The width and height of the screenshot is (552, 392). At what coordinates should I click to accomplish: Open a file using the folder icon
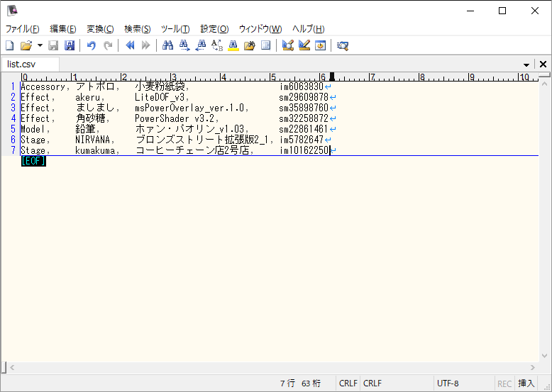coord(26,45)
